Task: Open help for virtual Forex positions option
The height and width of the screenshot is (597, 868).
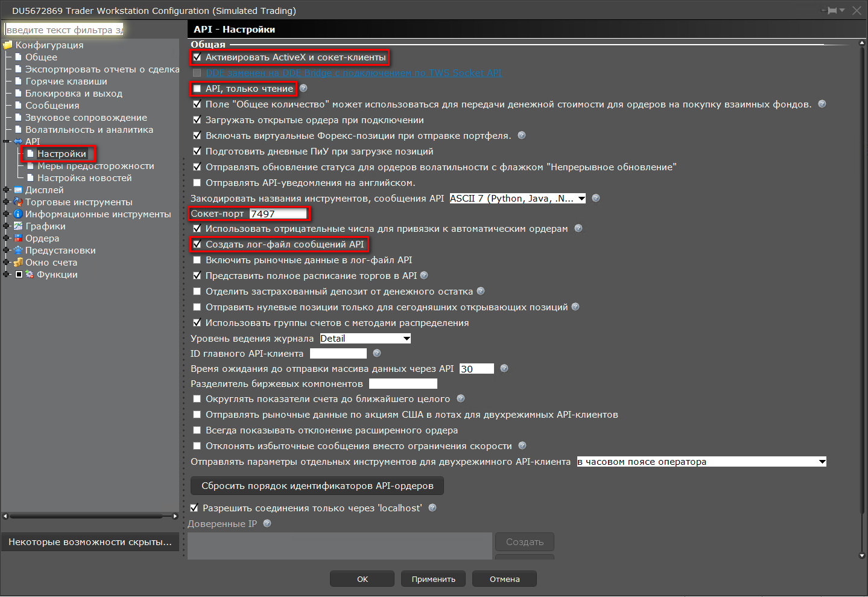Action: (x=522, y=135)
